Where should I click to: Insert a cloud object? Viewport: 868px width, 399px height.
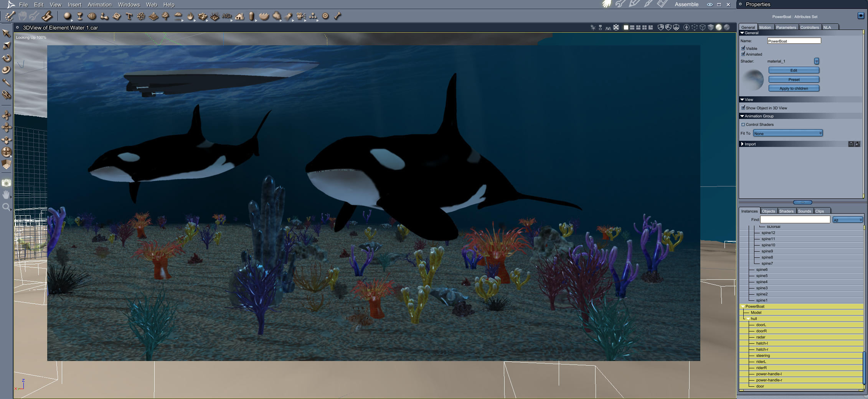[178, 16]
